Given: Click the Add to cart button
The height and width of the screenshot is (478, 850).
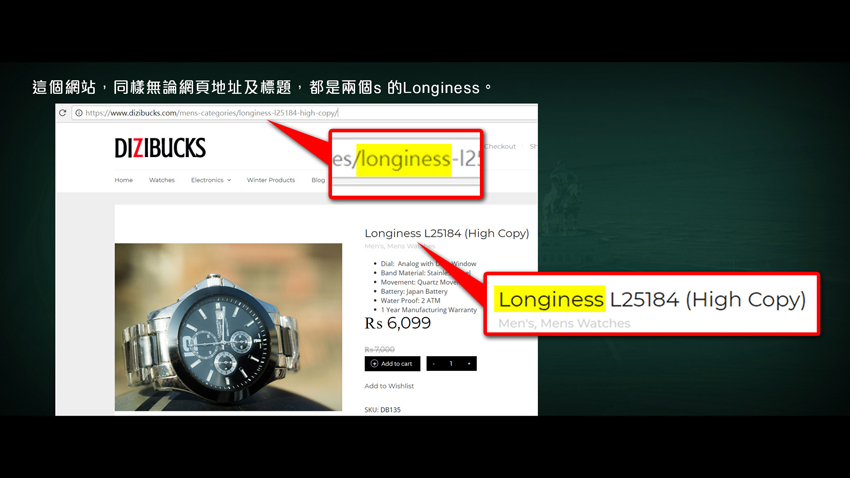Looking at the screenshot, I should click(392, 364).
